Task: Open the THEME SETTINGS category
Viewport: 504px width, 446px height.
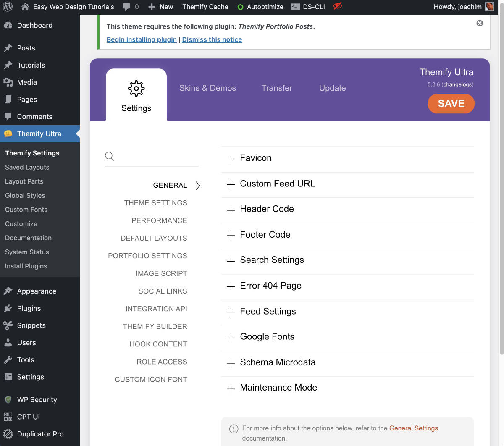Action: point(156,203)
